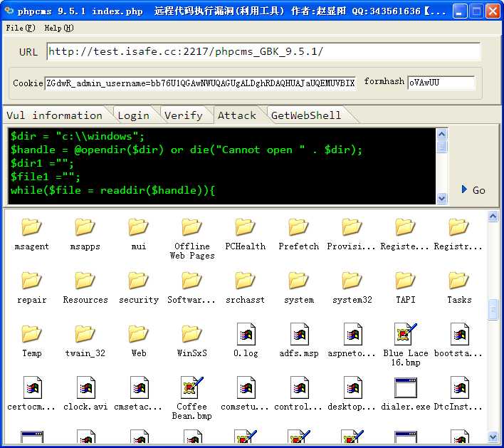
Task: Select the PCHealth folder
Action: pyautogui.click(x=245, y=226)
